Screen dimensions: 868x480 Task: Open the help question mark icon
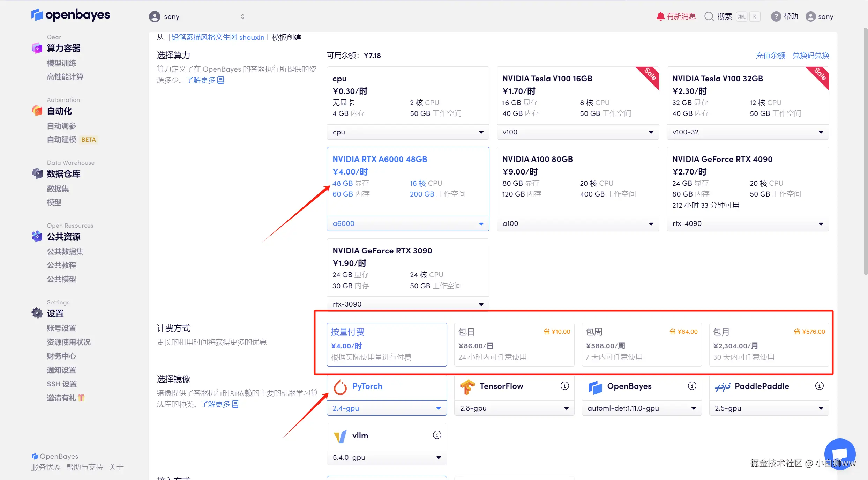pyautogui.click(x=776, y=16)
